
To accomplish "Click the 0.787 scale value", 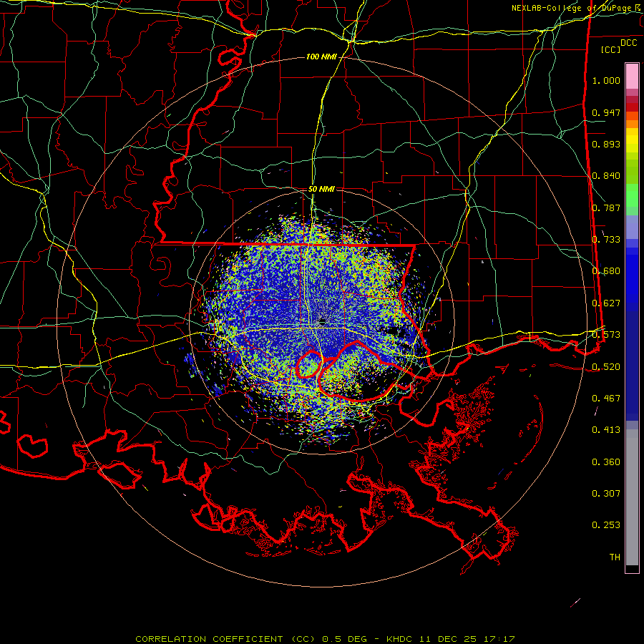I will [606, 208].
